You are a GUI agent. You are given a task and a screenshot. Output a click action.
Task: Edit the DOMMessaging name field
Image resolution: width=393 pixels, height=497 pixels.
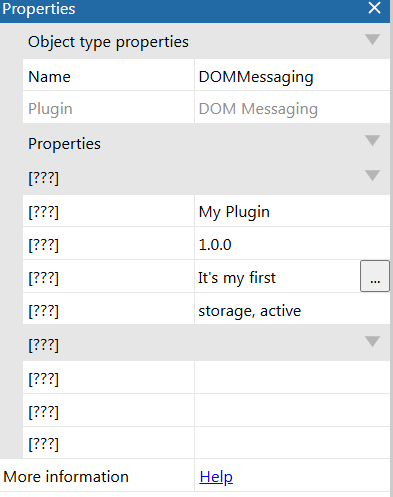pyautogui.click(x=292, y=75)
